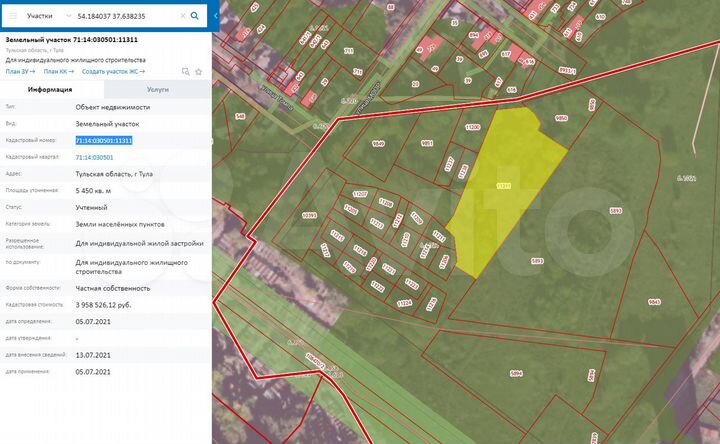The height and width of the screenshot is (444, 720).
Task: Click the coordinates search input field
Action: click(126, 16)
